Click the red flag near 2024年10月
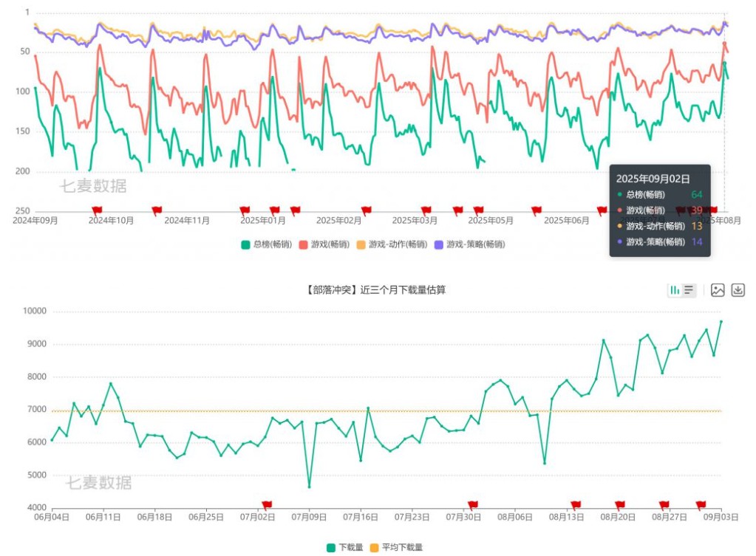Screen dimensions: 756x556 [97, 210]
